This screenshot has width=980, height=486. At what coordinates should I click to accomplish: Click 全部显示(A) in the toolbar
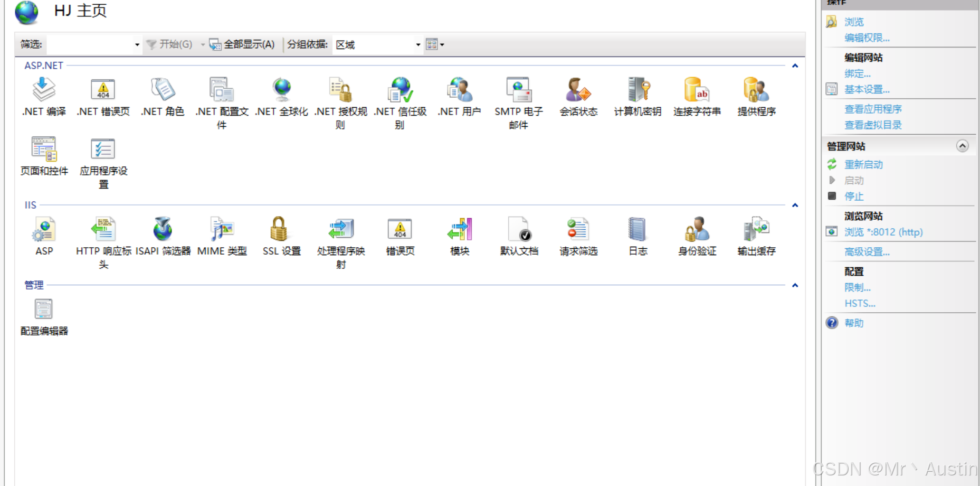[242, 44]
